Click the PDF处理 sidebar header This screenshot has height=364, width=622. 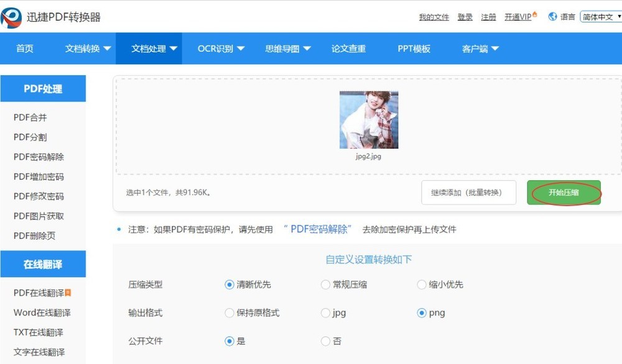43,88
